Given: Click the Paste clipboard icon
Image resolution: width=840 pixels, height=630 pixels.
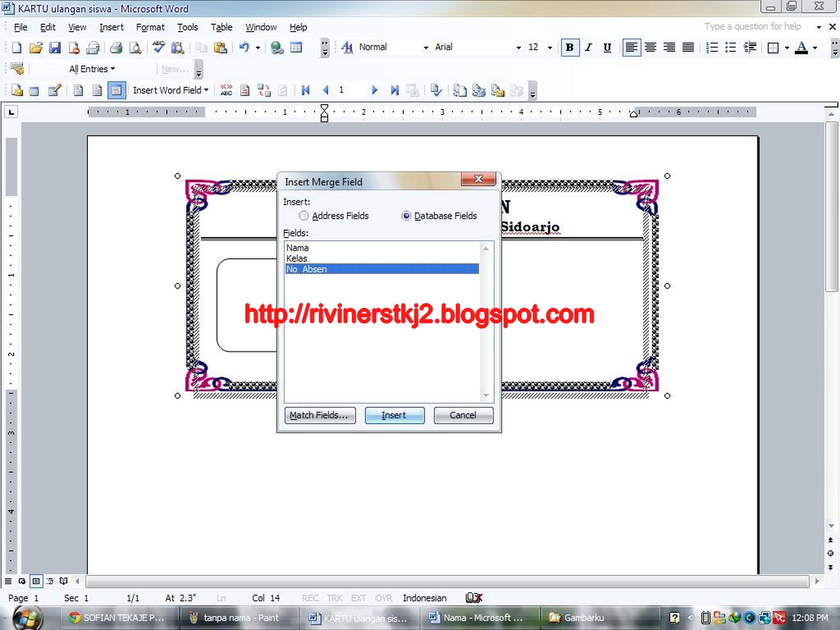Looking at the screenshot, I should pos(220,48).
